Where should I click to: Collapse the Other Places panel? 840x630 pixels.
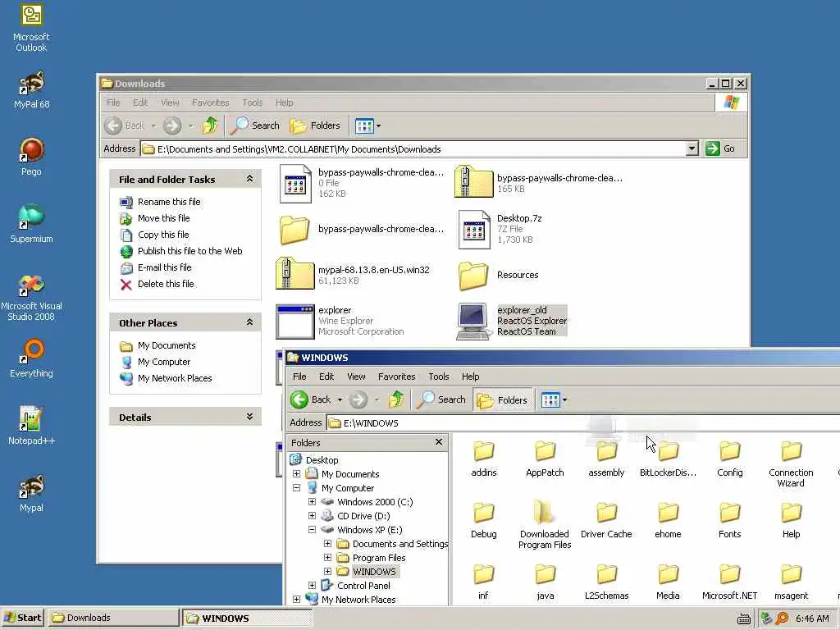click(249, 322)
